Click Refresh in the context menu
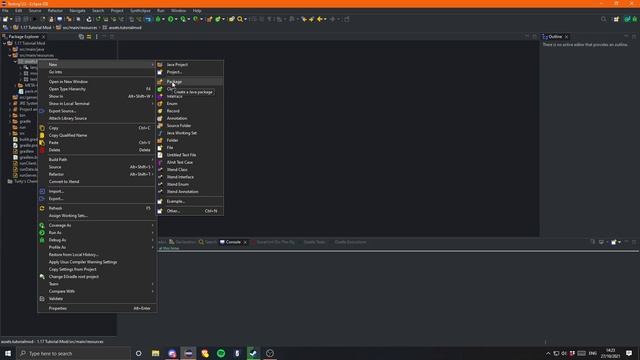Viewport: 640px width, 360px height. coord(97,209)
